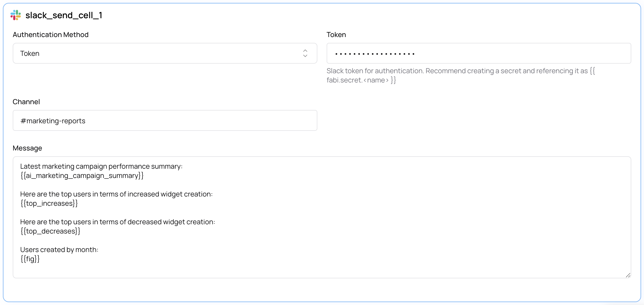Open the Authentication Method dropdown
This screenshot has width=644, height=305.
tap(165, 53)
